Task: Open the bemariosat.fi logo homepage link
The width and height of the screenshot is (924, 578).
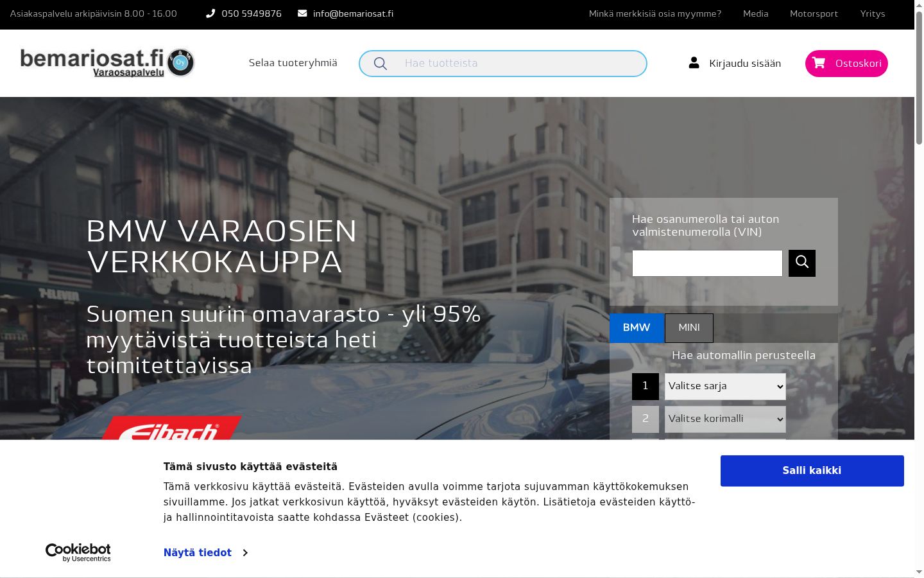Action: (x=107, y=63)
